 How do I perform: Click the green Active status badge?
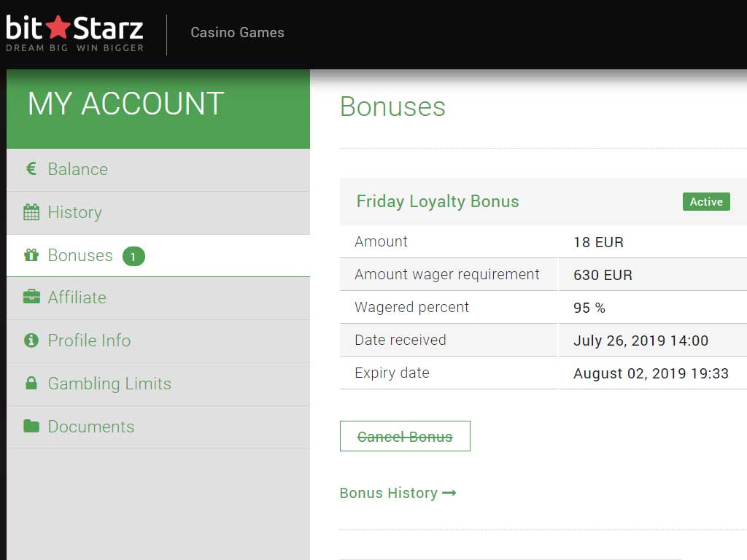coord(706,202)
